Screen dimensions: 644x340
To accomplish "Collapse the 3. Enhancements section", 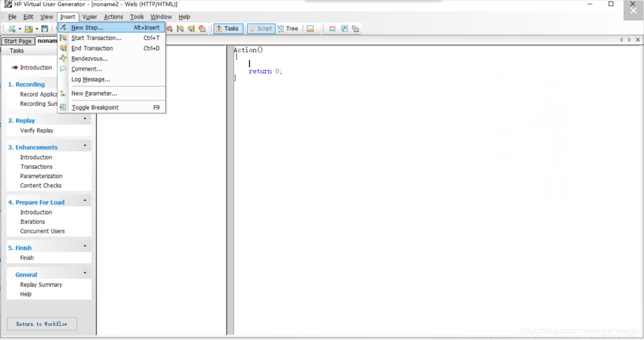I will (85, 146).
